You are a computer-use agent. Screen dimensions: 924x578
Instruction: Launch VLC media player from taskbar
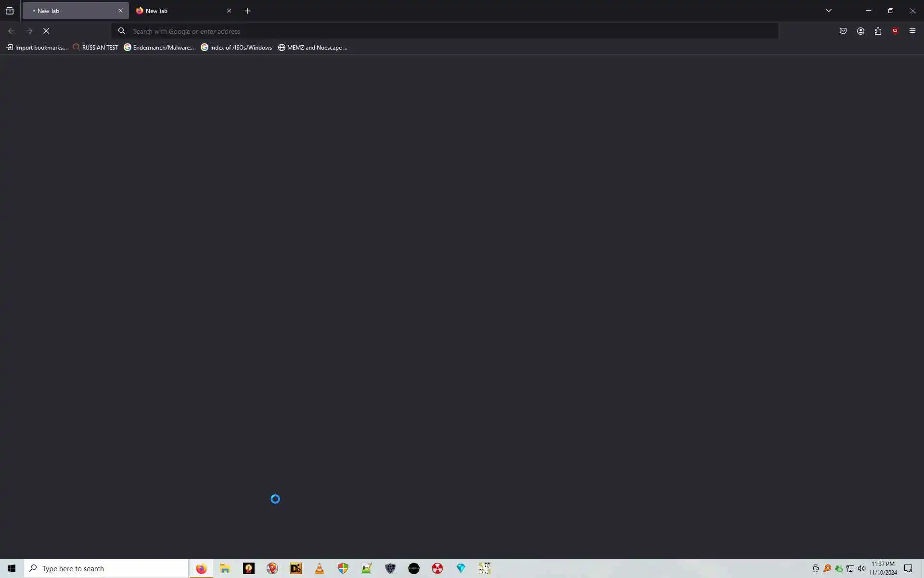pyautogui.click(x=320, y=568)
